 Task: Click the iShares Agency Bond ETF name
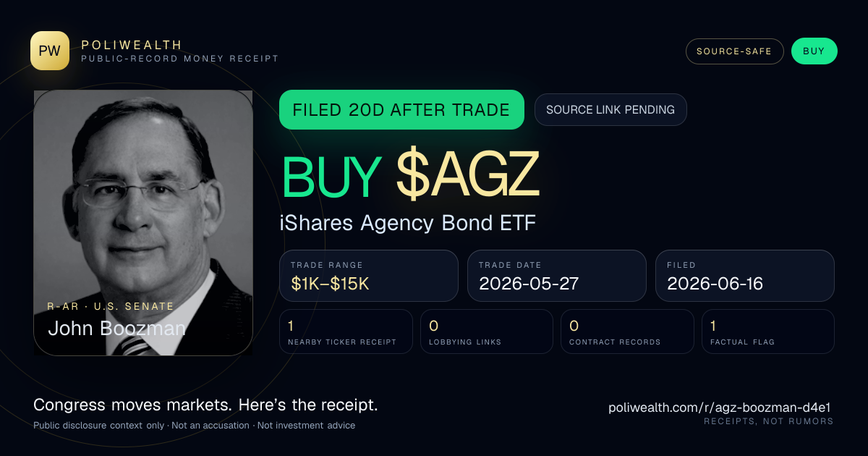pos(408,223)
